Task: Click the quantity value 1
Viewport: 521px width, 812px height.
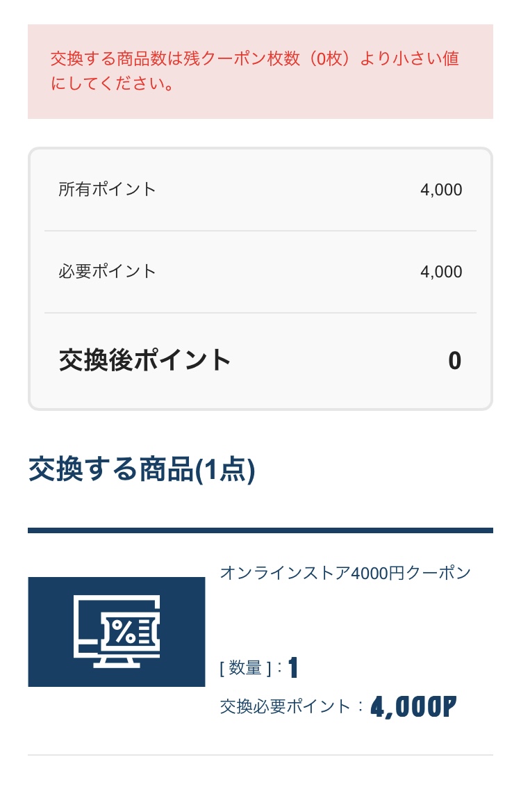Action: pos(293,668)
